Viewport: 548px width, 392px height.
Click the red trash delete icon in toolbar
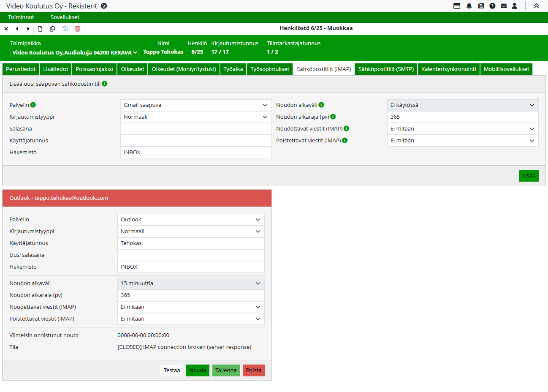tap(77, 29)
